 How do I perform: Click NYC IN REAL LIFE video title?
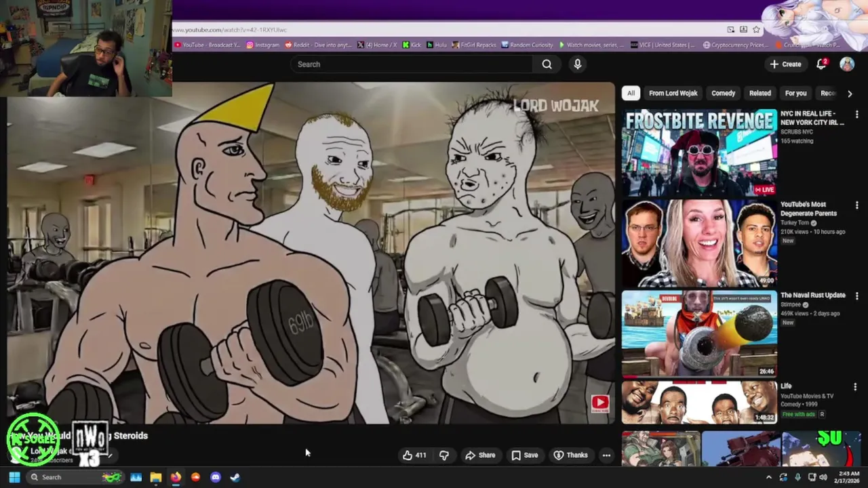click(x=812, y=118)
